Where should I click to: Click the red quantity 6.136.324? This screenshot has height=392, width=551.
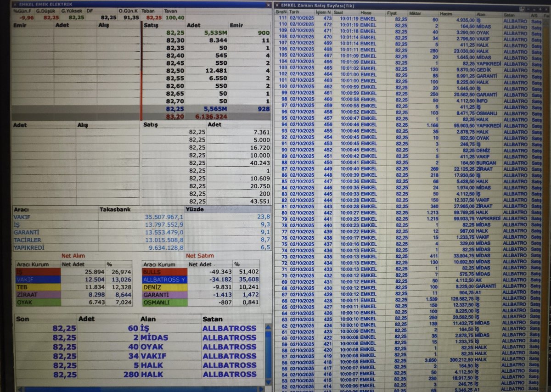(x=212, y=117)
